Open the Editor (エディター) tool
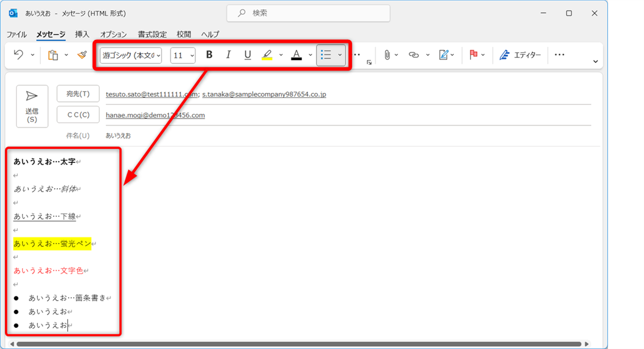 [520, 55]
